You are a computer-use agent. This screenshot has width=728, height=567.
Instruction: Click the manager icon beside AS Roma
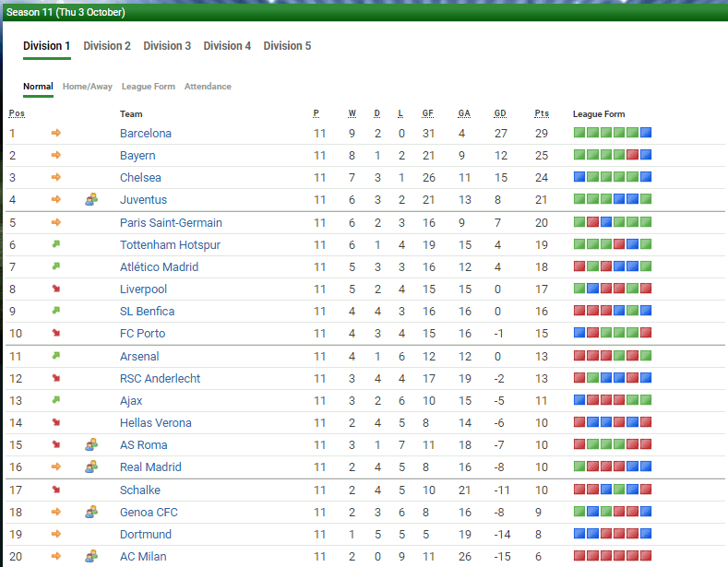91,444
